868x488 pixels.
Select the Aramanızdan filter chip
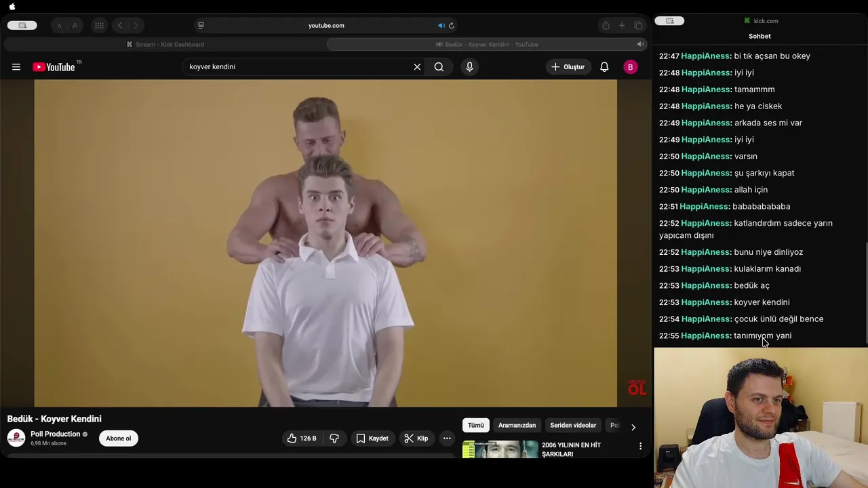[x=517, y=426]
